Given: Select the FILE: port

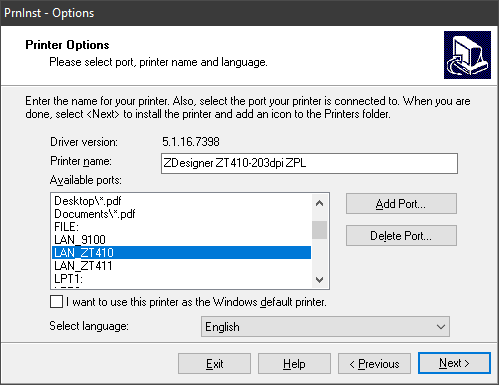Looking at the screenshot, I should tap(182, 227).
